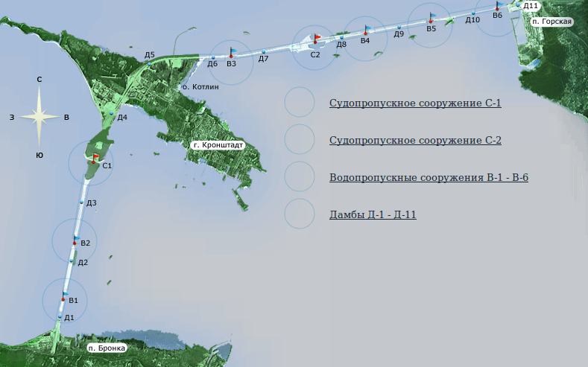Viewport: 588px width, 367px height.
Task: Click the г. Кронштадт map label
Action: click(x=218, y=145)
